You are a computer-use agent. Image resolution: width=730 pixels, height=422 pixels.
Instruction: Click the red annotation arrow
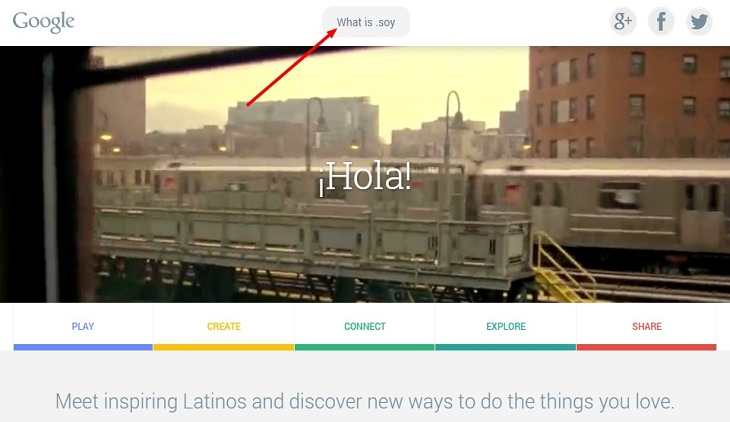(x=291, y=68)
